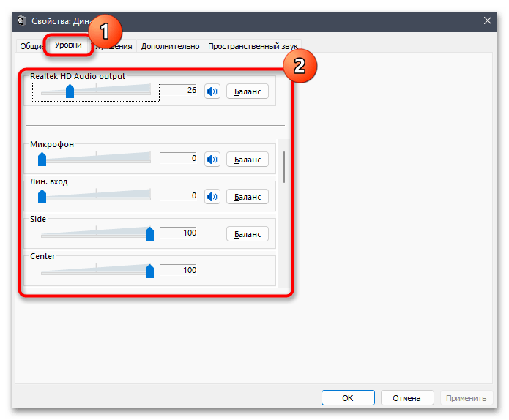Mute the Микрофон speaker icon

(x=212, y=160)
